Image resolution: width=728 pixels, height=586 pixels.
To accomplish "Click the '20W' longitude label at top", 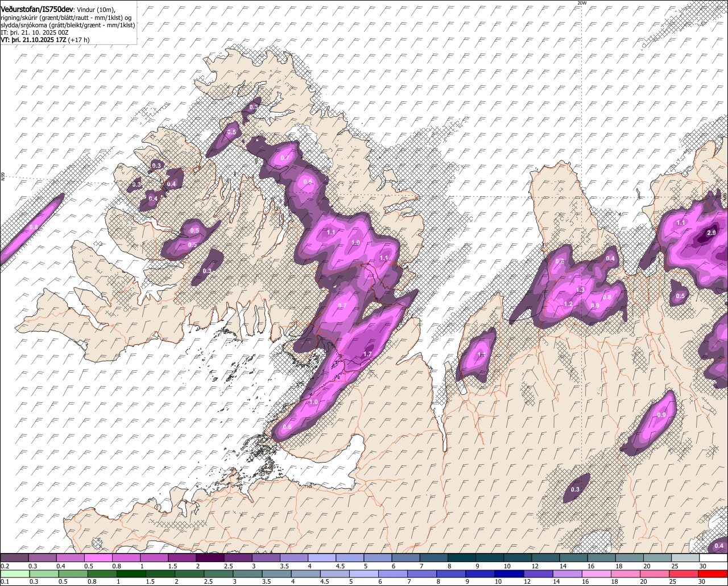I will coord(581,3).
